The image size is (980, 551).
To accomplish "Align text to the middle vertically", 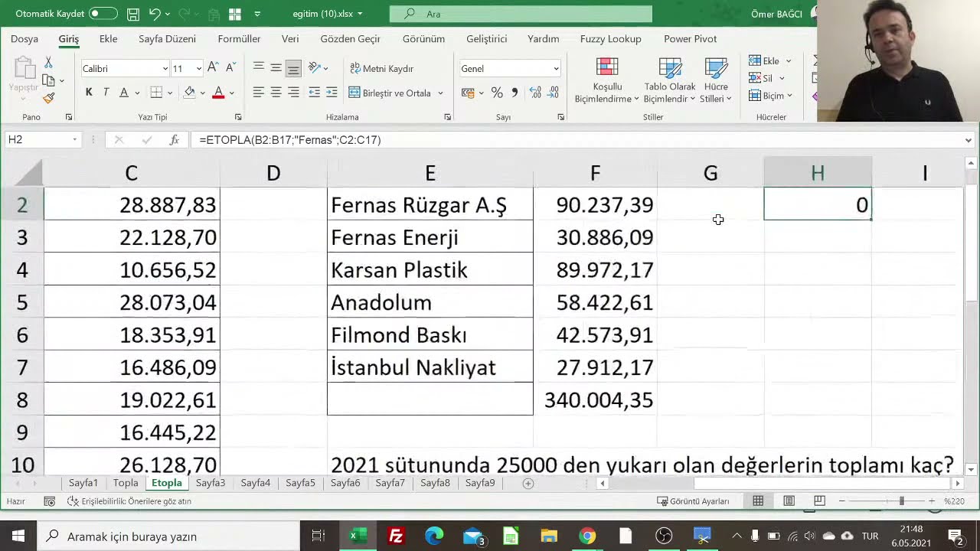I will pyautogui.click(x=276, y=68).
